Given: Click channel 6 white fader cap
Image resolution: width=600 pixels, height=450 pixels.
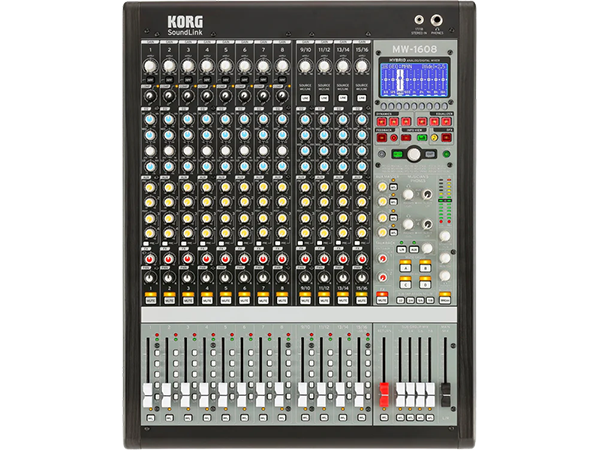Looking at the screenshot, I should pos(242,395).
